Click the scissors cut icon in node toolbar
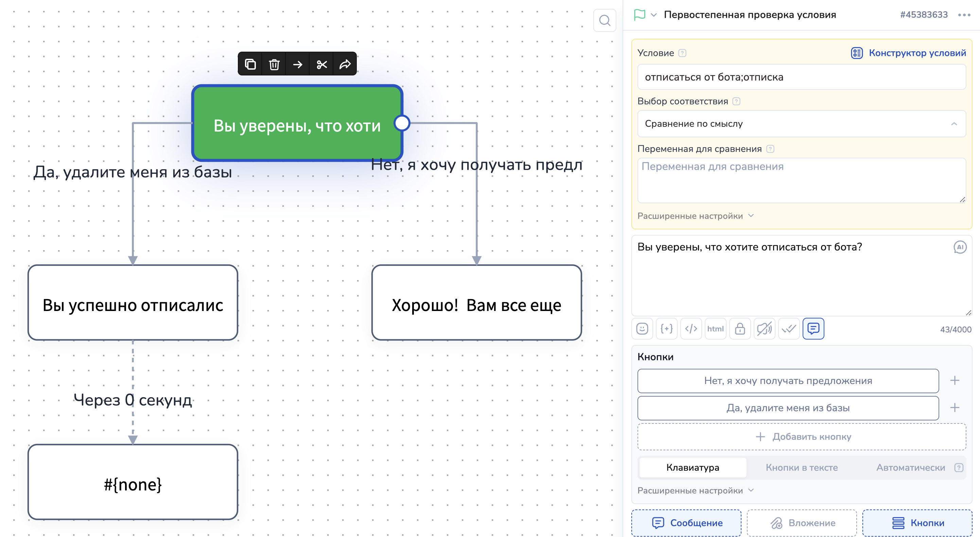 [x=321, y=64]
